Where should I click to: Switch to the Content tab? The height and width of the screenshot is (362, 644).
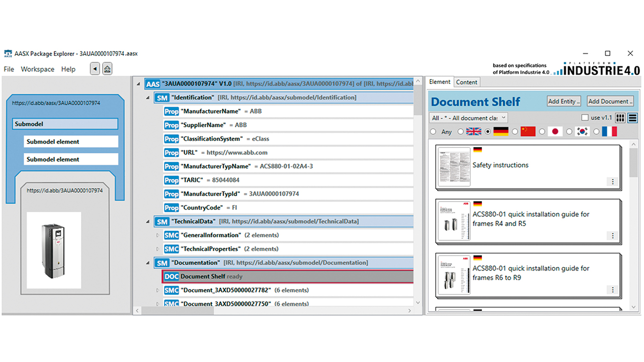[467, 82]
